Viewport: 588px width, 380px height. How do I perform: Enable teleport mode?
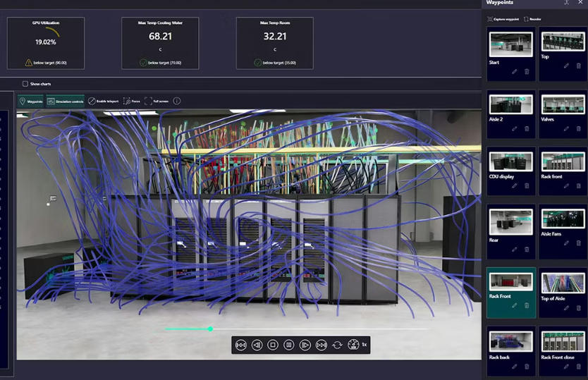[x=103, y=102]
